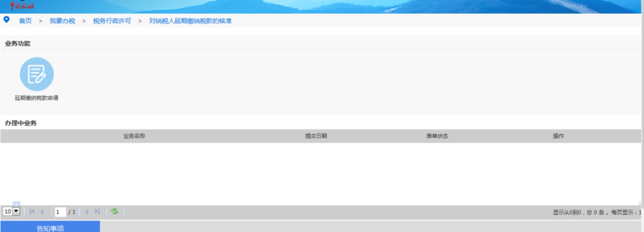Navigate to 我要办税 in breadcrumb
This screenshot has width=644, height=232.
tap(63, 21)
